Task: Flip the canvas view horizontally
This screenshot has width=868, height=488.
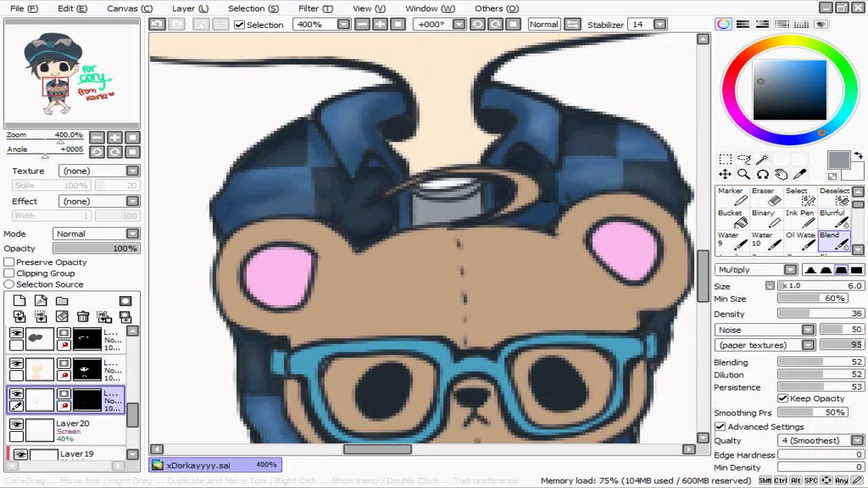Action: pyautogui.click(x=573, y=24)
